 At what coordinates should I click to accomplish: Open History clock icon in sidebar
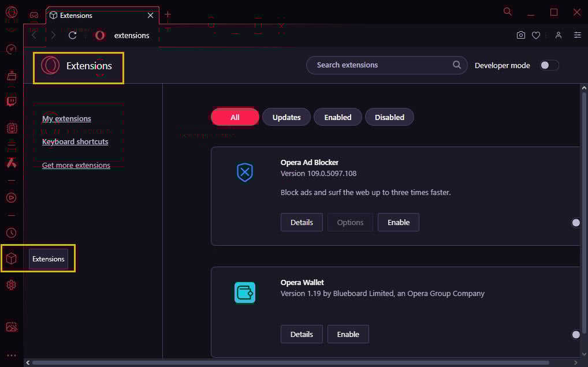pyautogui.click(x=11, y=233)
